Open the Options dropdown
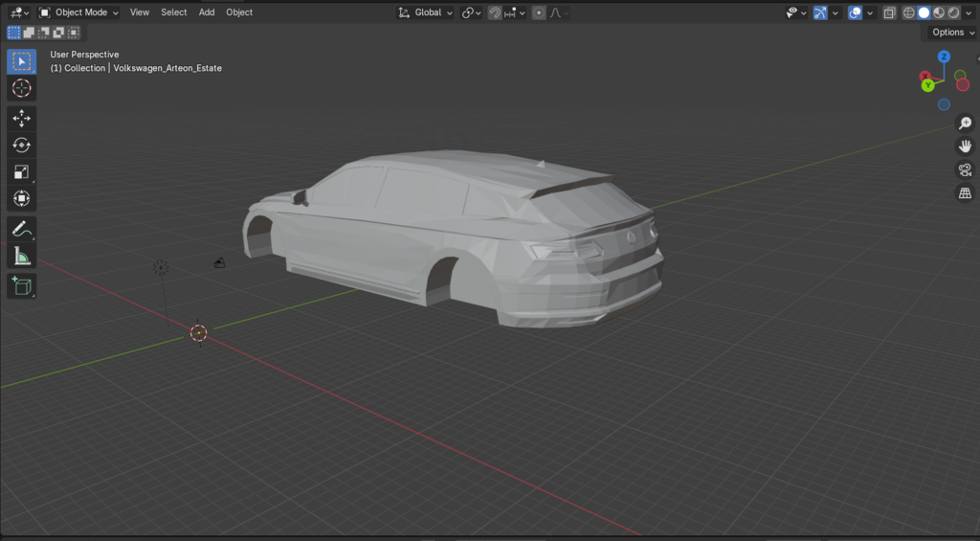Screen dimensions: 980x541 pyautogui.click(x=952, y=33)
